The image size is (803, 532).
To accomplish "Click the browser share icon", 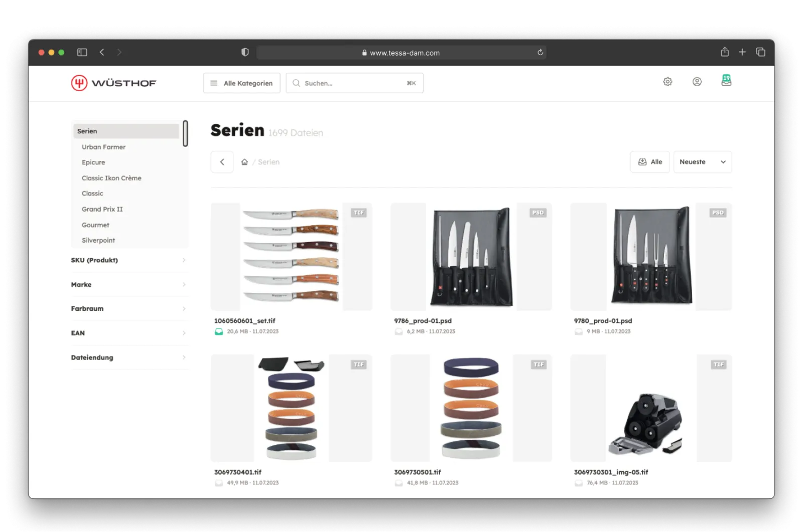I will click(724, 52).
